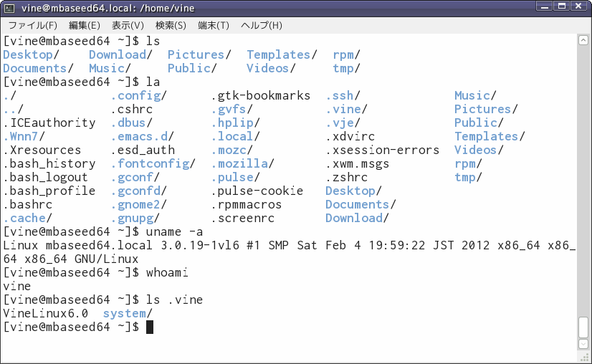This screenshot has height=364, width=592.
Task: Click the .Xresources file name
Action: coord(42,150)
